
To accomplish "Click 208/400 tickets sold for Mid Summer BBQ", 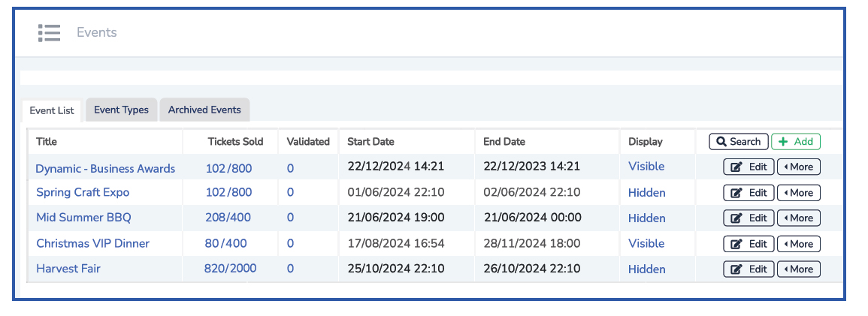I will pyautogui.click(x=228, y=218).
